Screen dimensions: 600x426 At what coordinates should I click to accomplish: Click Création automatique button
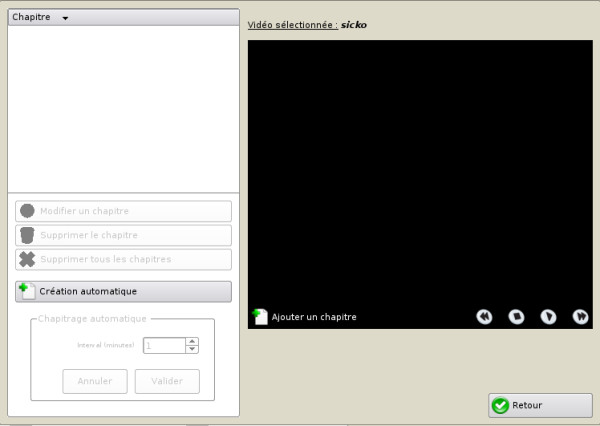[123, 291]
